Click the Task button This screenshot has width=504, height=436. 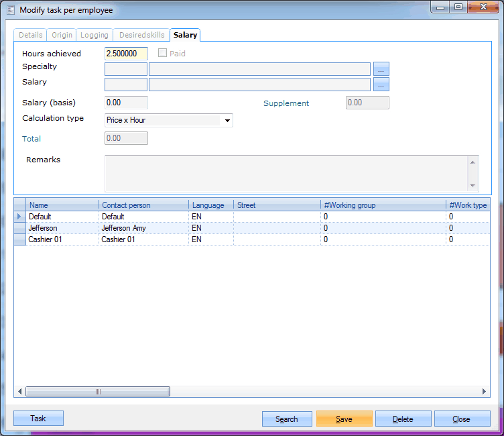pyautogui.click(x=38, y=419)
